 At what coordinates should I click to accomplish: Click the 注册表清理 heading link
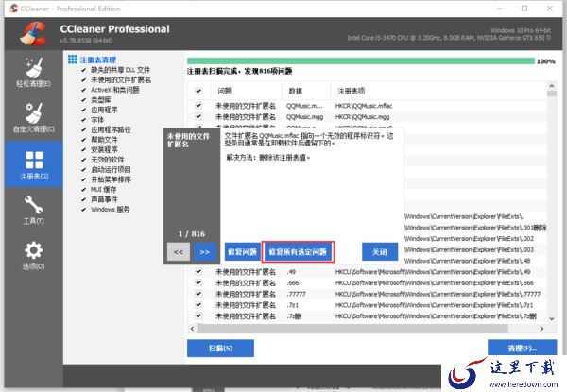click(98, 60)
